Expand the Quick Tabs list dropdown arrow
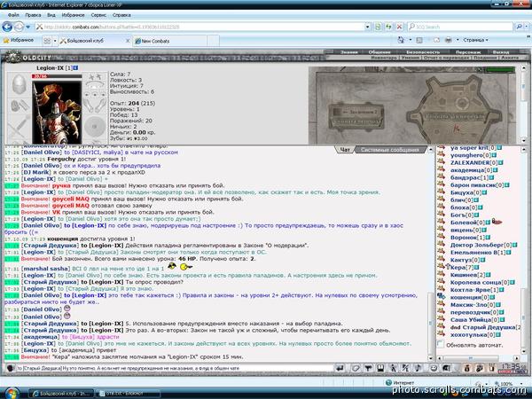This screenshot has height=399, width=532. (55, 41)
